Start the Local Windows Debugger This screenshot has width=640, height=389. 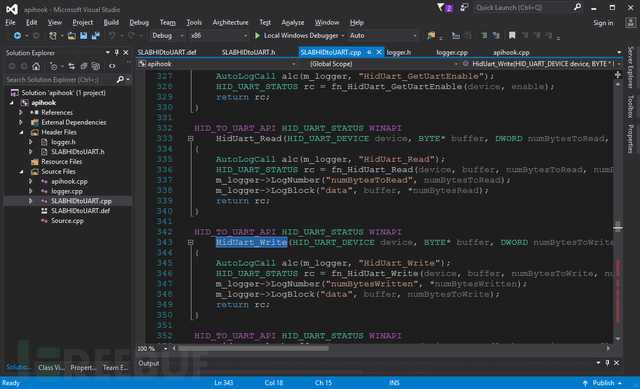pyautogui.click(x=297, y=36)
